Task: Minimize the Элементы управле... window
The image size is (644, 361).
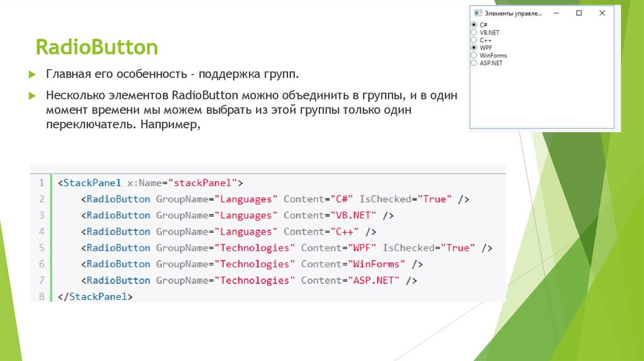Action: (556, 13)
